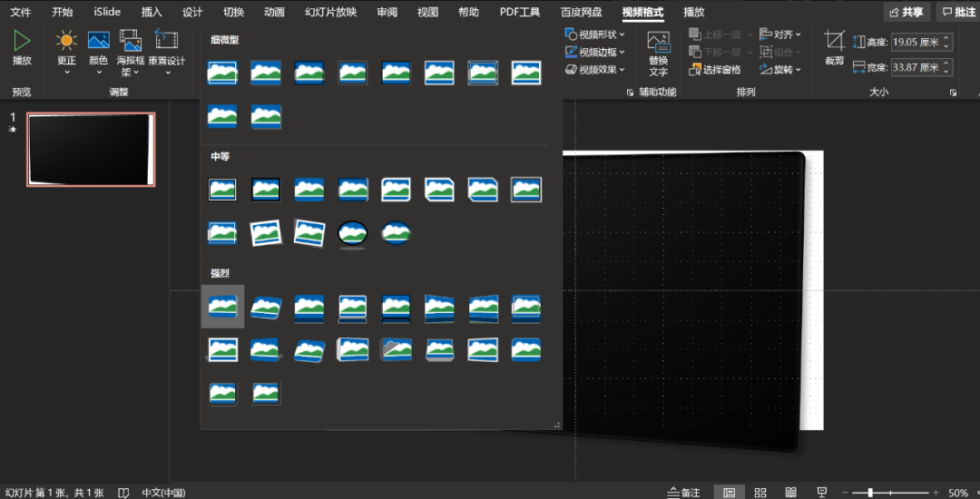Switch to slide sorter view icon
The height and width of the screenshot is (499, 980).
pyautogui.click(x=760, y=492)
